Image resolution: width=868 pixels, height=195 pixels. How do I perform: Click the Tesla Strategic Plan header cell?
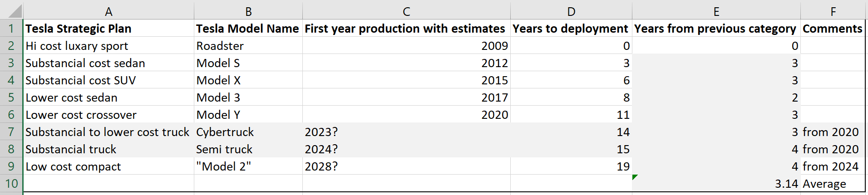[x=108, y=28]
